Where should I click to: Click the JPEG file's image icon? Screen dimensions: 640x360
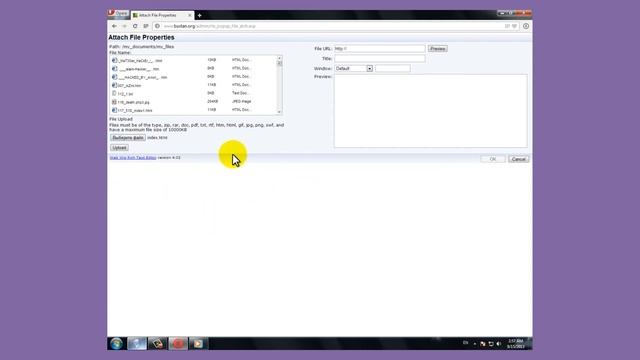pyautogui.click(x=114, y=102)
